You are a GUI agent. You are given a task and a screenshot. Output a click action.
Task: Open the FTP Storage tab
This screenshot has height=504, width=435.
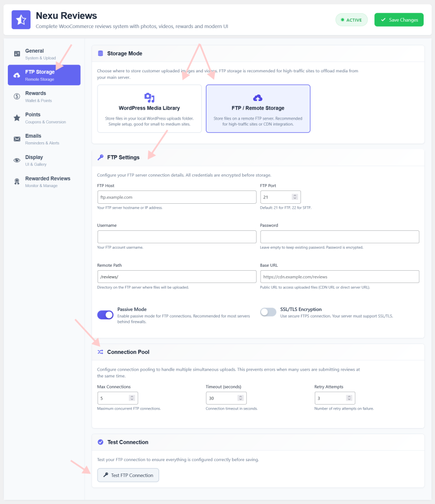[44, 75]
